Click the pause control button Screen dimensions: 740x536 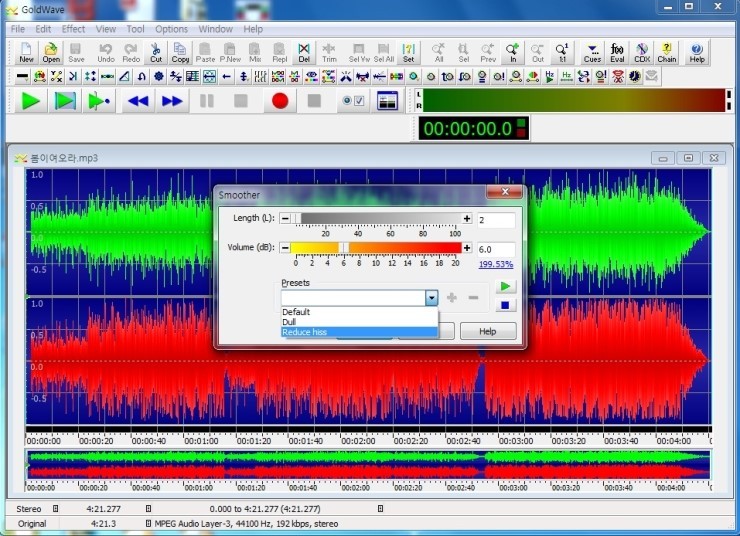[x=207, y=101]
